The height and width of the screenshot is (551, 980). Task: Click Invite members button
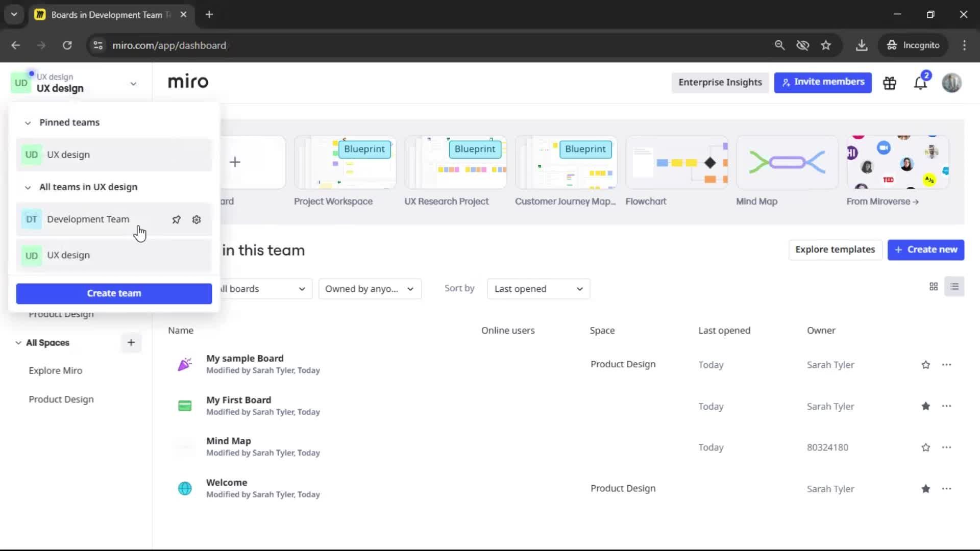tap(823, 82)
